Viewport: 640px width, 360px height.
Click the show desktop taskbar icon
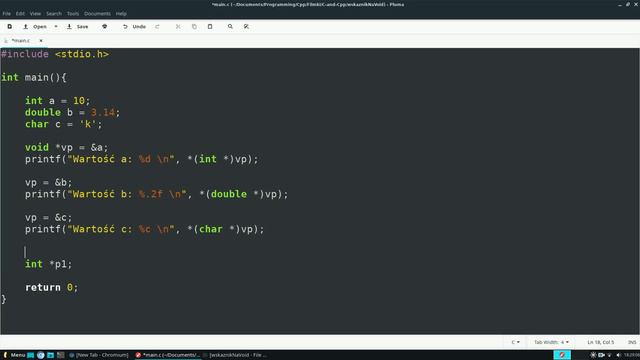(x=31, y=355)
